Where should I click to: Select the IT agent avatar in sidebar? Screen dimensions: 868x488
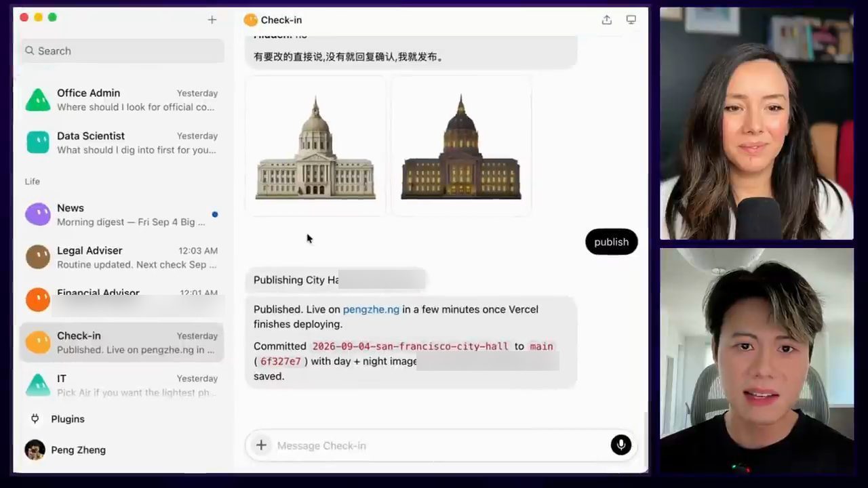click(38, 385)
